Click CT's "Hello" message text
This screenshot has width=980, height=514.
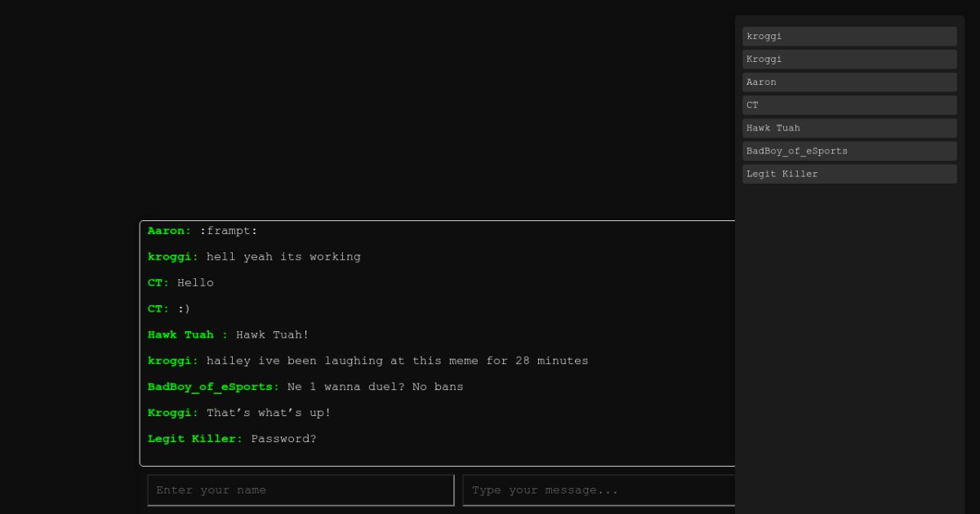pyautogui.click(x=195, y=283)
